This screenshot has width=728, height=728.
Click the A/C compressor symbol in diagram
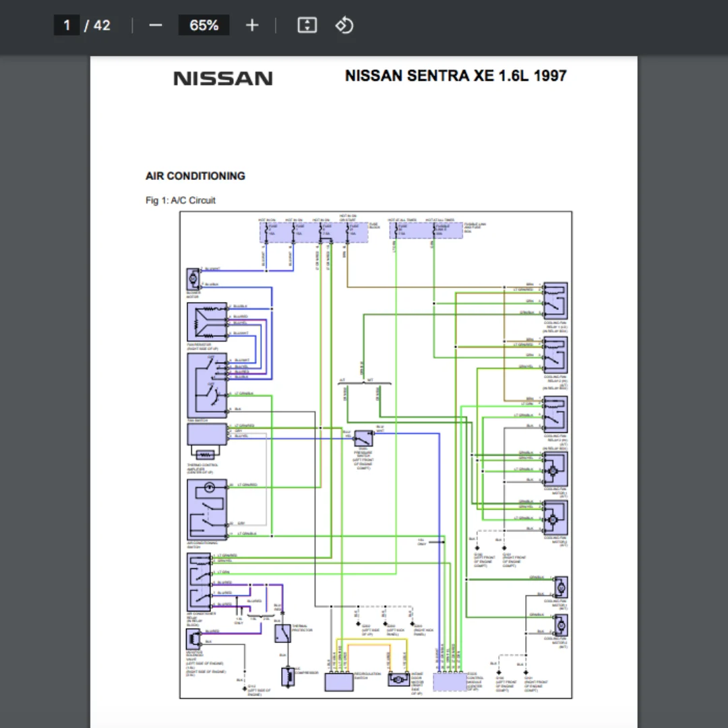click(x=288, y=677)
